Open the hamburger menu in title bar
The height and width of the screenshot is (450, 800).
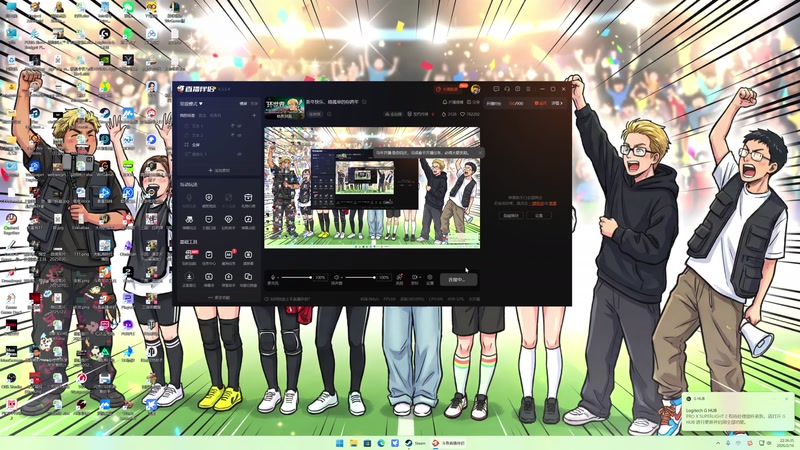pos(529,89)
